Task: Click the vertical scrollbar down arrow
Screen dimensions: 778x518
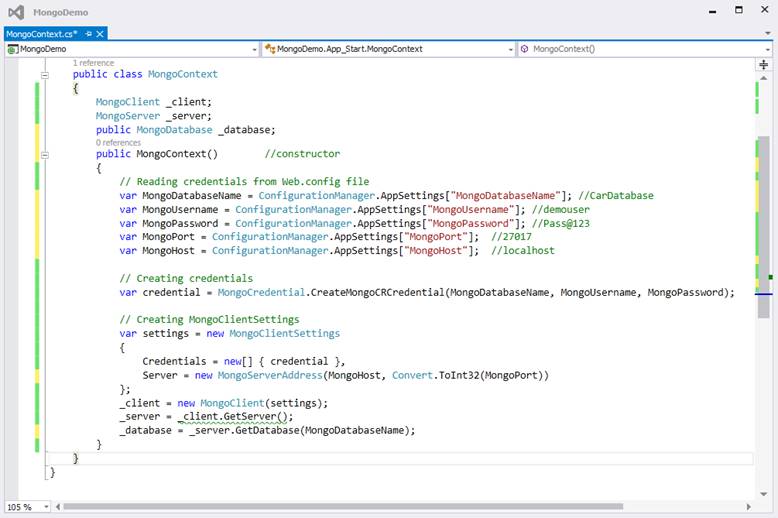Action: click(763, 492)
